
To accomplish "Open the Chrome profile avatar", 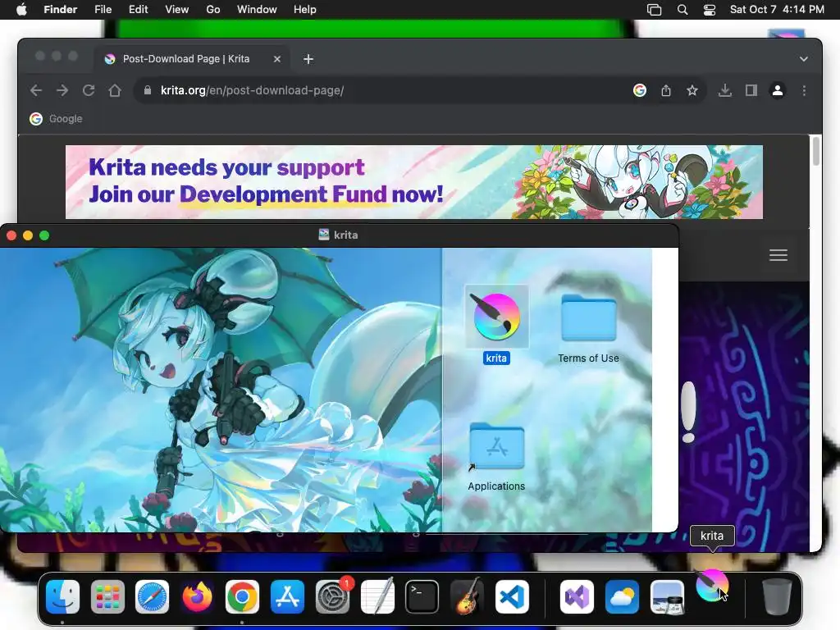I will click(x=778, y=90).
